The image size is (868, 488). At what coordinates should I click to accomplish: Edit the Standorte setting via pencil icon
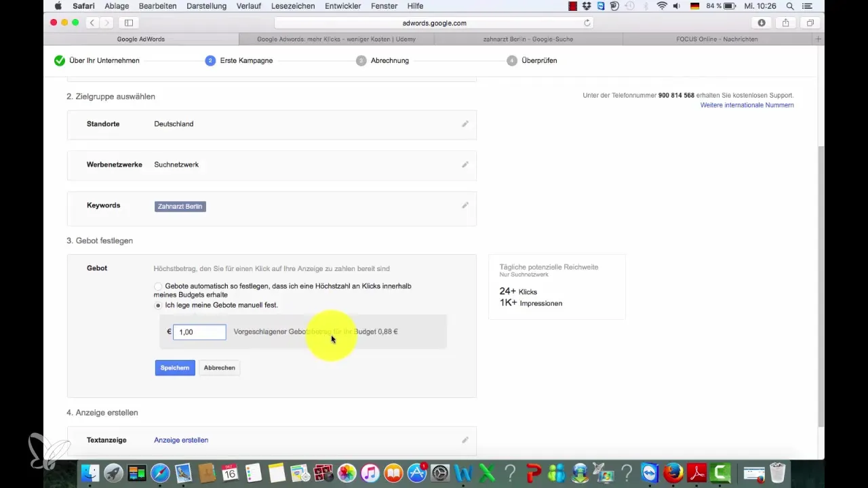(465, 124)
